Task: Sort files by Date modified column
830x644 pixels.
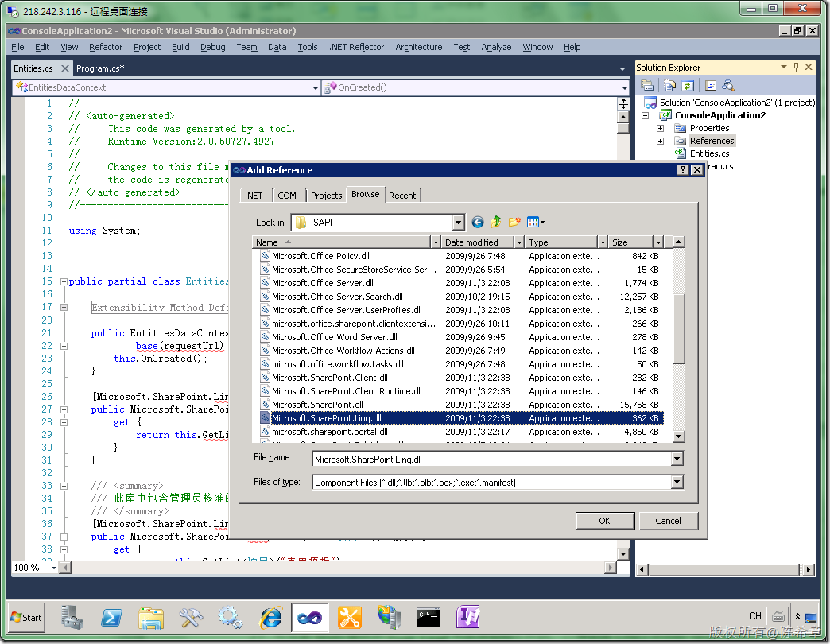Action: (478, 242)
